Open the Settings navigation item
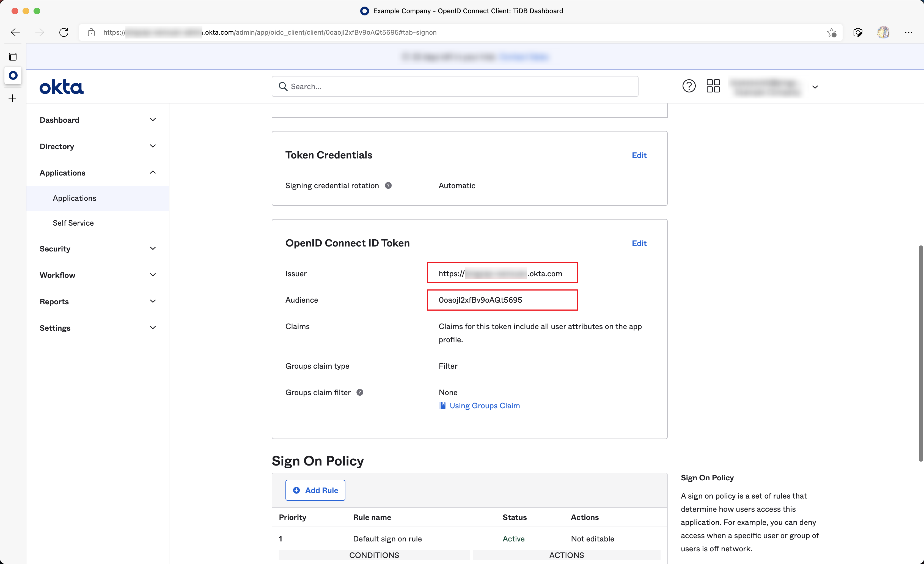Screen dimensions: 924x564 point(98,328)
